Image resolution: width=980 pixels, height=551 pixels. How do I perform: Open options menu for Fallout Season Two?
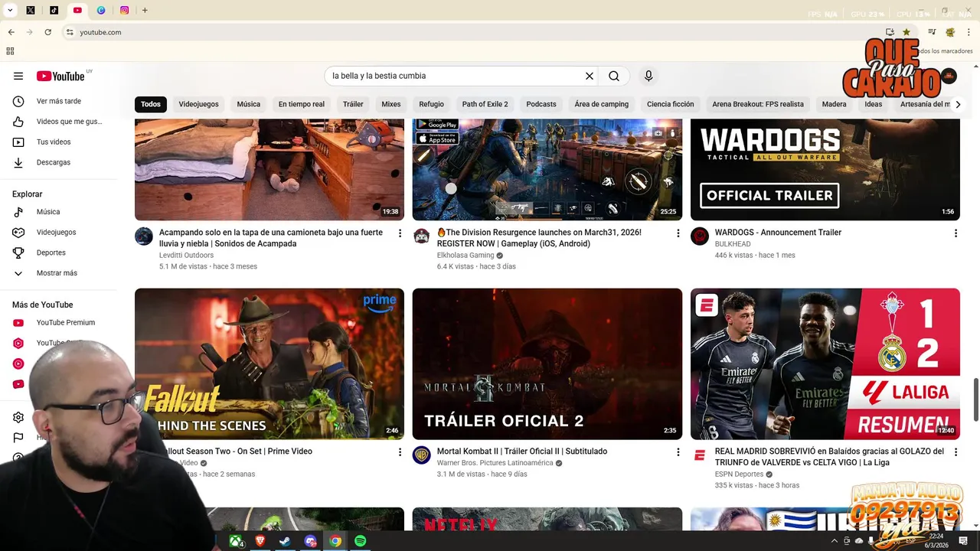pyautogui.click(x=400, y=452)
